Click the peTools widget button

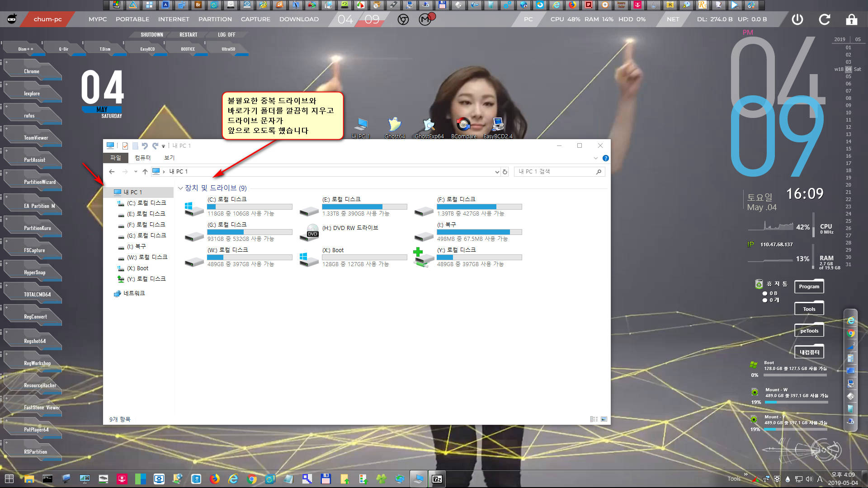pyautogui.click(x=809, y=331)
